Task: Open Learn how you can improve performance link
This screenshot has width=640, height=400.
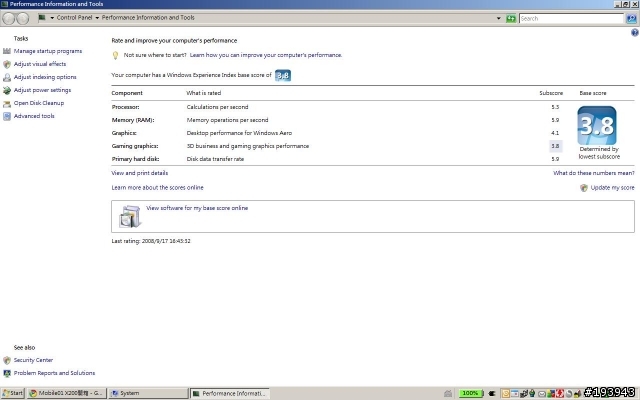Action: [266, 55]
